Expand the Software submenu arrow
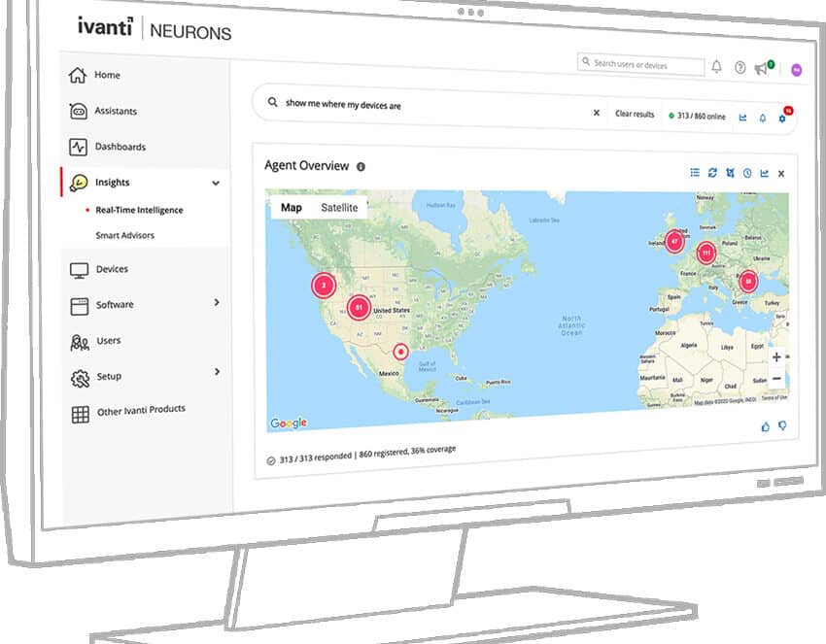The image size is (826, 644). tap(217, 303)
